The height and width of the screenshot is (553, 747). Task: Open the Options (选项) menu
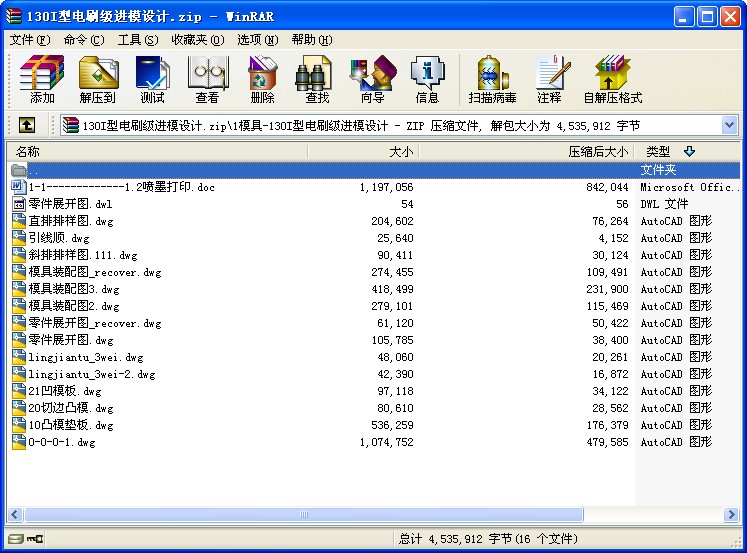coord(258,40)
